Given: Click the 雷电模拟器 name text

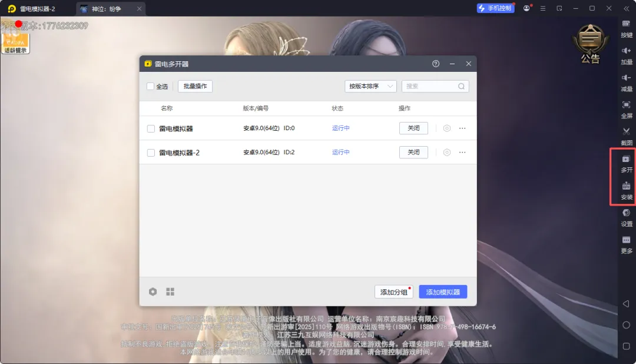Looking at the screenshot, I should tap(176, 128).
